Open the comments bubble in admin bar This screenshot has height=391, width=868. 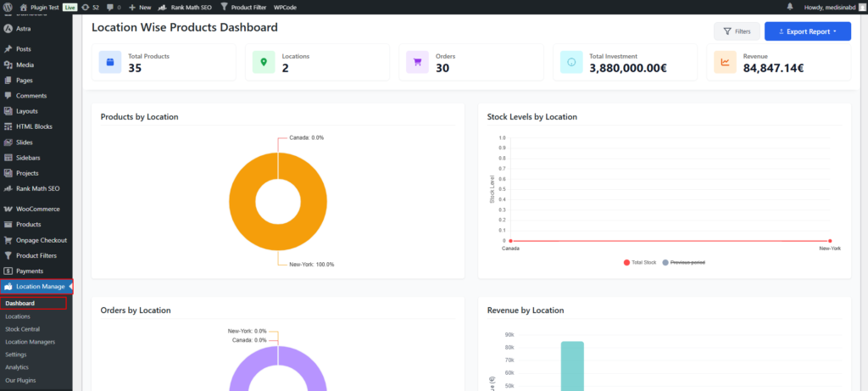pos(113,7)
